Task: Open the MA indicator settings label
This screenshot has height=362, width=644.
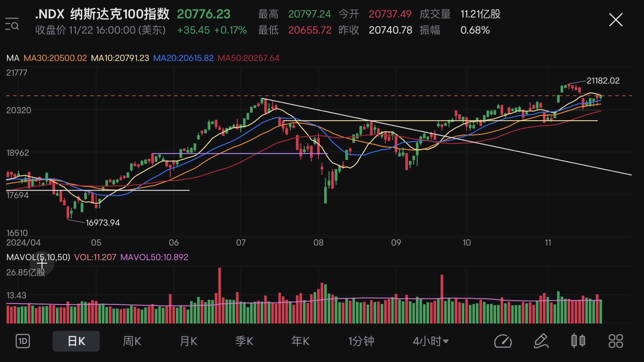Action: pyautogui.click(x=13, y=58)
